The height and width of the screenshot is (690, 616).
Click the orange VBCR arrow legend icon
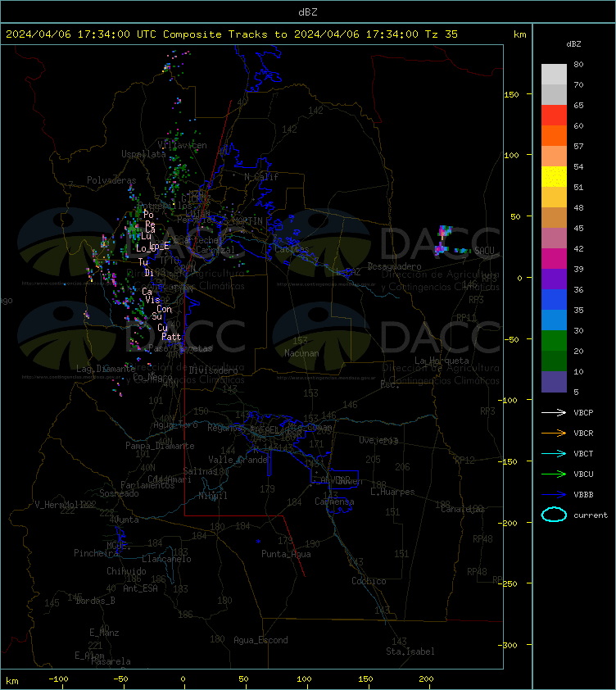coord(554,433)
